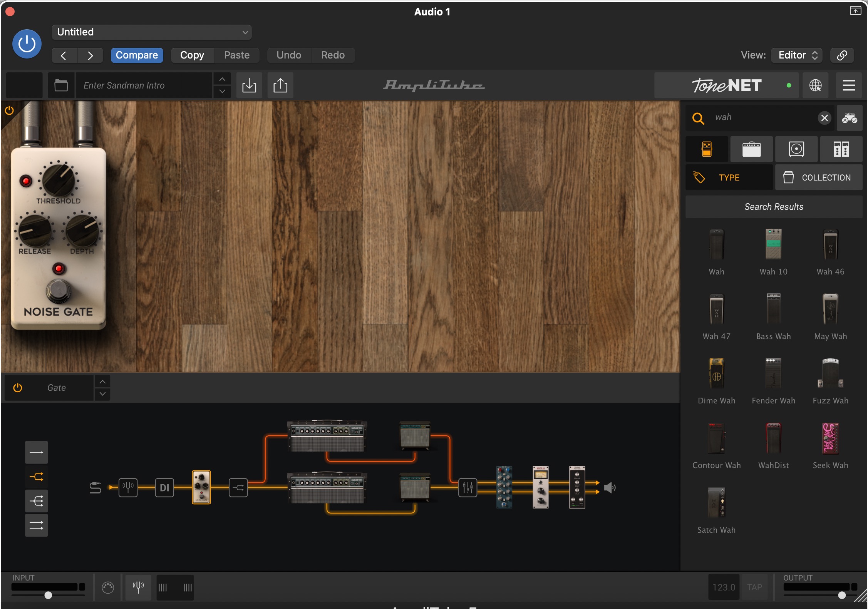The image size is (868, 609).
Task: Select the Wah 46 pedal
Action: pos(830,244)
